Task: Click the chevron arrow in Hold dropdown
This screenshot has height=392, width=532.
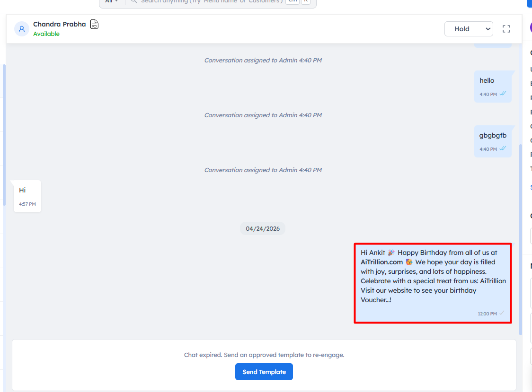Action: click(488, 29)
